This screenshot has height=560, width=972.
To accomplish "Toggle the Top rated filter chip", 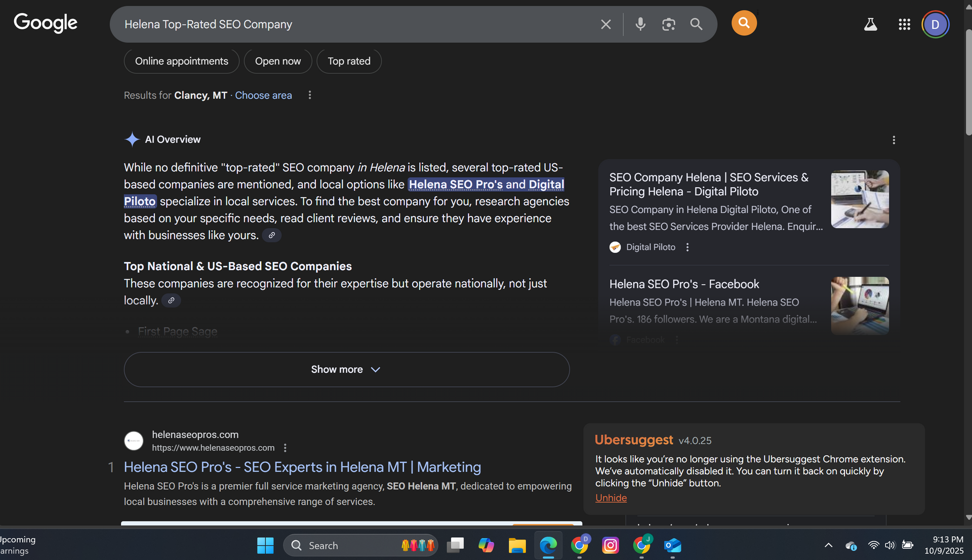I will click(349, 61).
